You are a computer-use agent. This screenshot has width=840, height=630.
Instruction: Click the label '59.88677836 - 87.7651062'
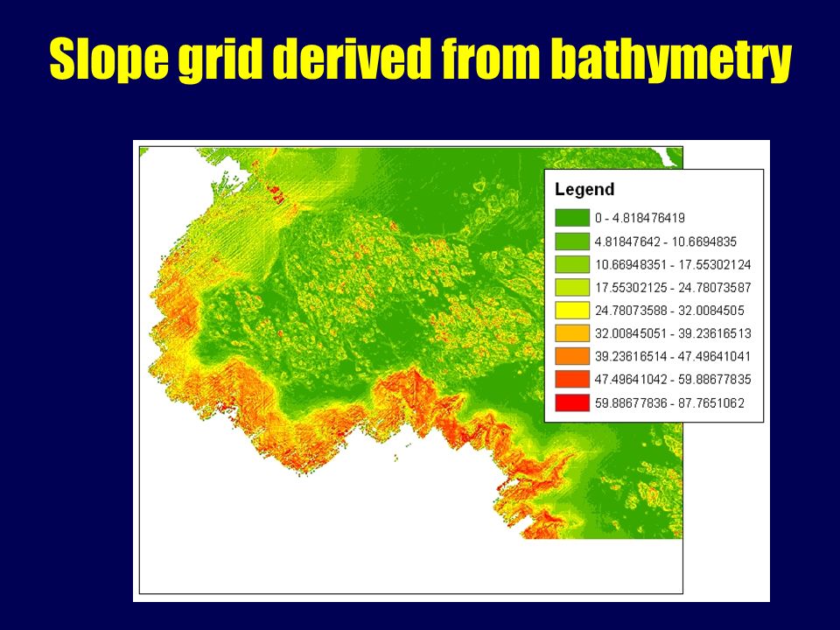(x=669, y=402)
